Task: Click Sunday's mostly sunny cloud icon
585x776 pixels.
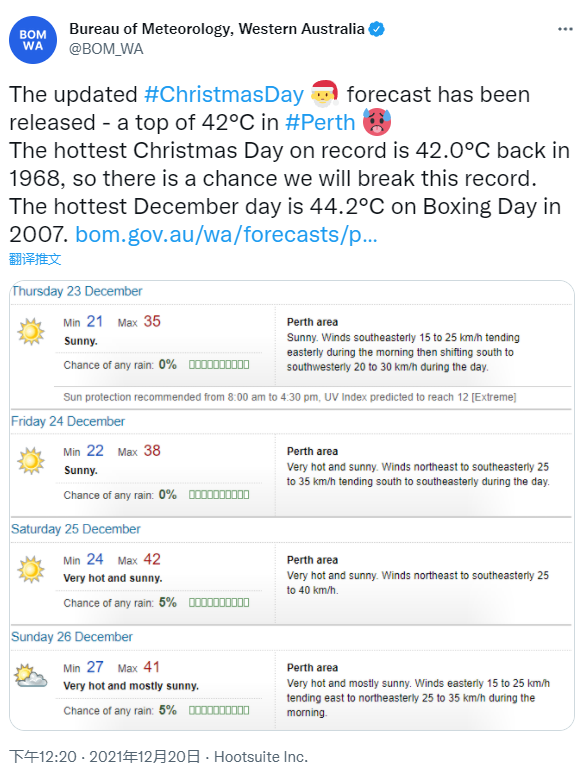Action: point(31,676)
